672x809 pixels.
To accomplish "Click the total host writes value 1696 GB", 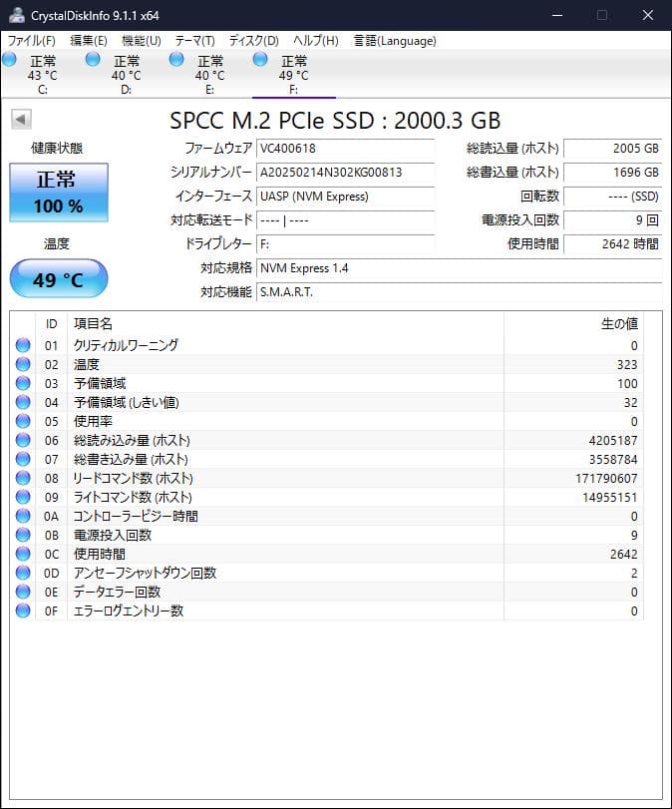I will tap(613, 173).
